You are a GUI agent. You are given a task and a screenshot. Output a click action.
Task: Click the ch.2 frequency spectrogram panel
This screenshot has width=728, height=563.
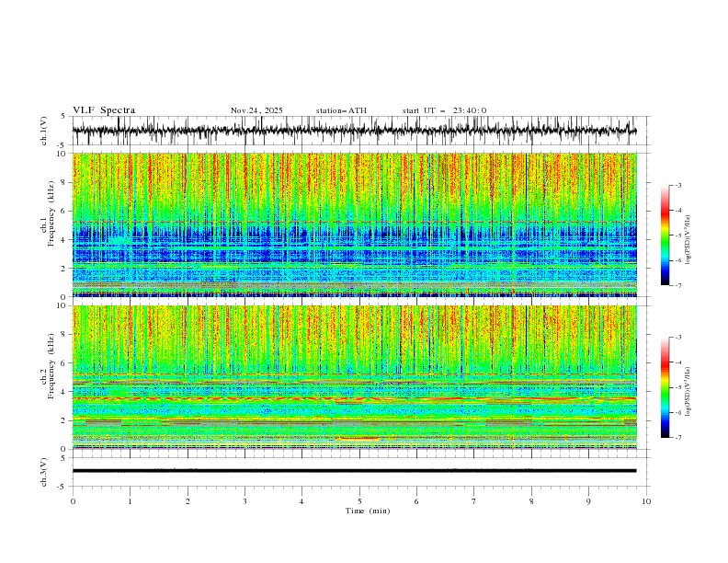354,377
